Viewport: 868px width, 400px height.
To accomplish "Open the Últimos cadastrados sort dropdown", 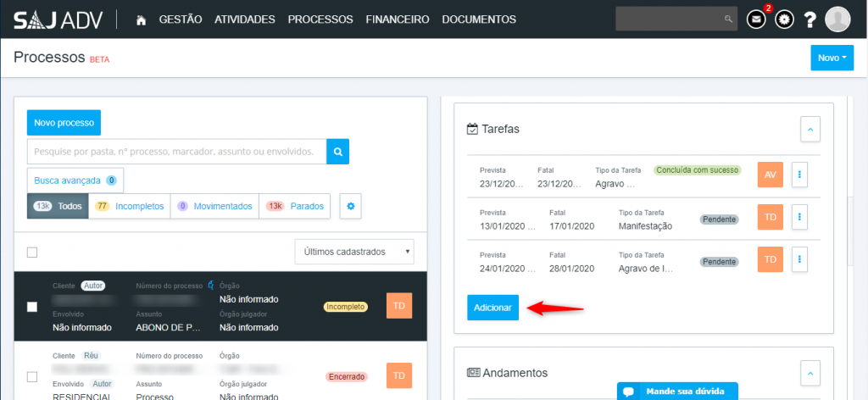I will (x=353, y=252).
